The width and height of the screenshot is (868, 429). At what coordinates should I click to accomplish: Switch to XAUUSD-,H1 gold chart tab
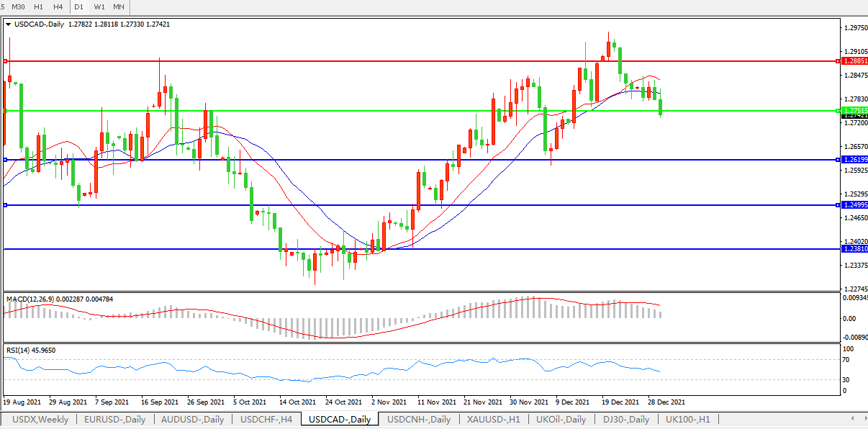point(494,419)
